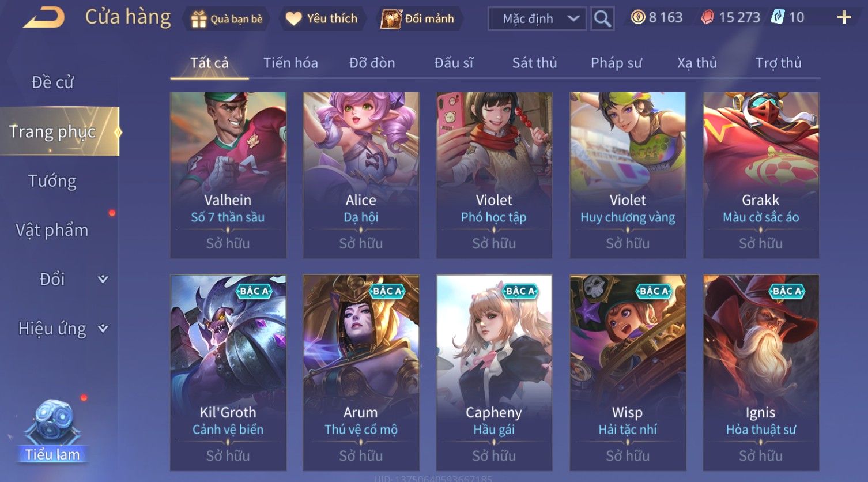Select the Valhein Số 7 thần sầu skin
The height and width of the screenshot is (482, 868).
tap(228, 175)
